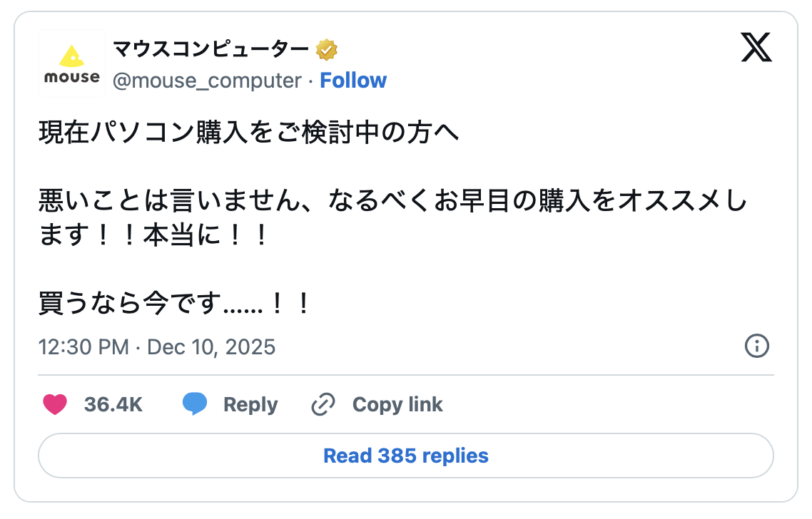This screenshot has height=519, width=812.
Task: Follow the mouse_computer account
Action: [353, 81]
